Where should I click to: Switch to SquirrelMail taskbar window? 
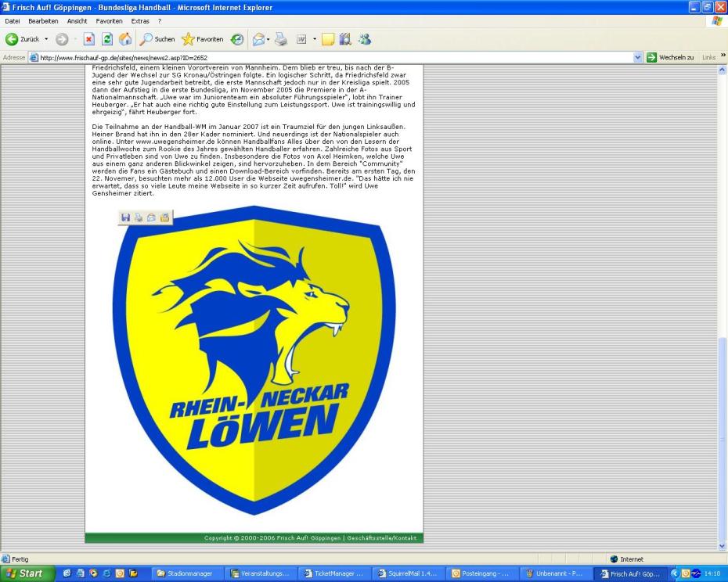[x=408, y=573]
